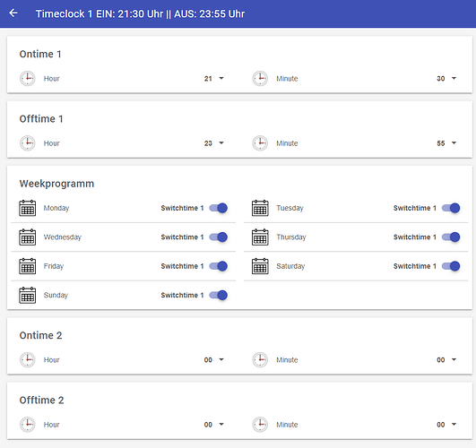Click the Offtime 1 Hour clock icon

(x=28, y=143)
